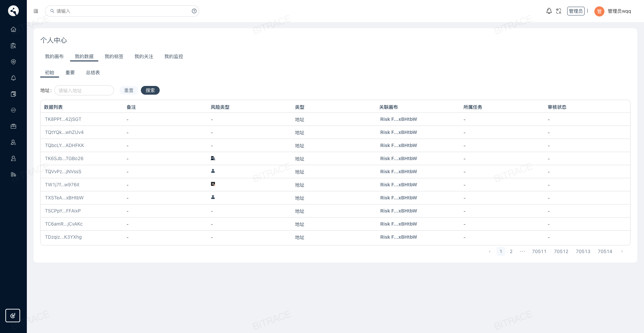Open canvas link in TDzqiz...K3YXhg row
Viewport: 644px width, 333px height.
[x=398, y=237]
